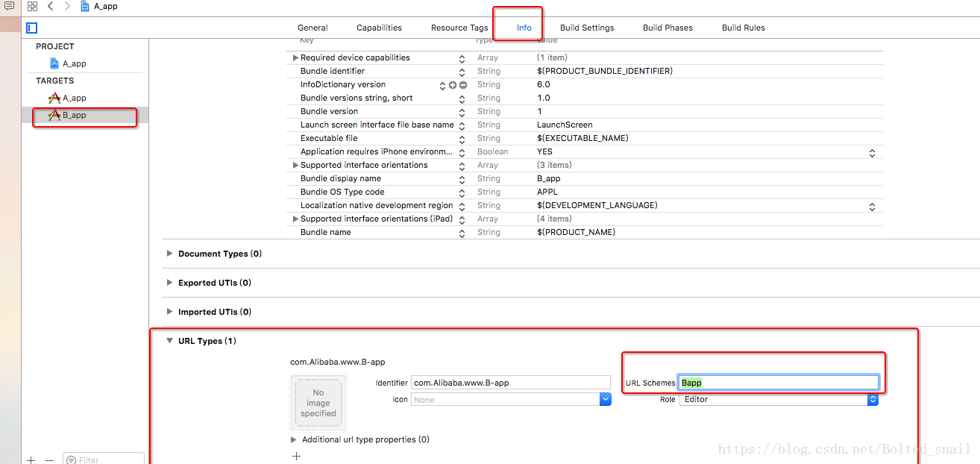Click the URL Schemes field containing Bapp
Viewport: 980px width, 464px height.
pyautogui.click(x=779, y=383)
